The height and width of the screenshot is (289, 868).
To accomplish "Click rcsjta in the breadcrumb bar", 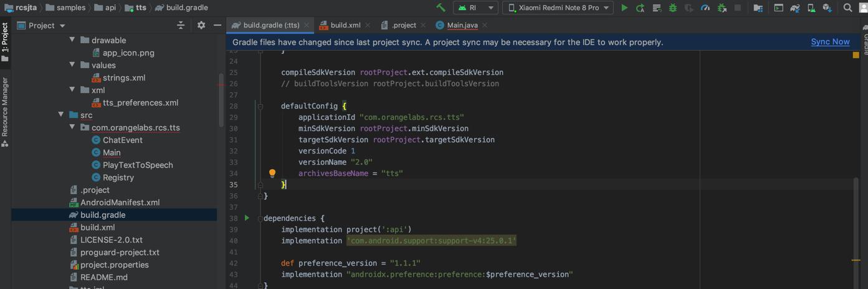I will click(x=19, y=7).
